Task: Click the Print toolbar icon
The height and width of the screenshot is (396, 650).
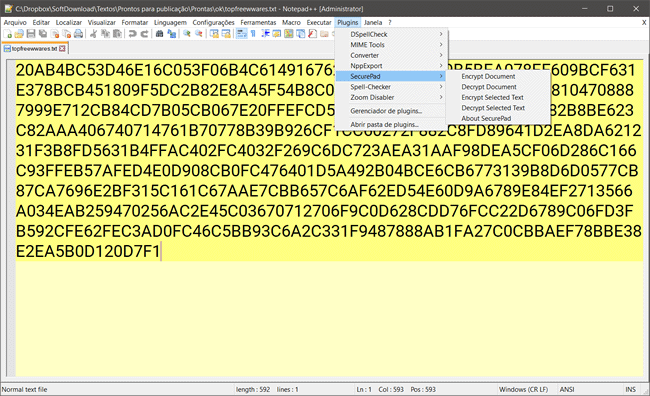Action: tap(78, 34)
